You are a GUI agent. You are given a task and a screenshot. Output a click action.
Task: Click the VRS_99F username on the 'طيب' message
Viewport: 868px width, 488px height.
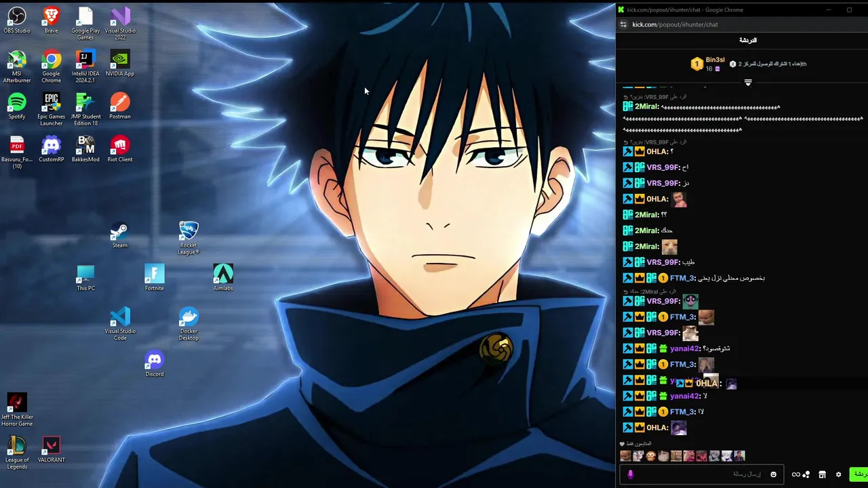[x=663, y=262]
